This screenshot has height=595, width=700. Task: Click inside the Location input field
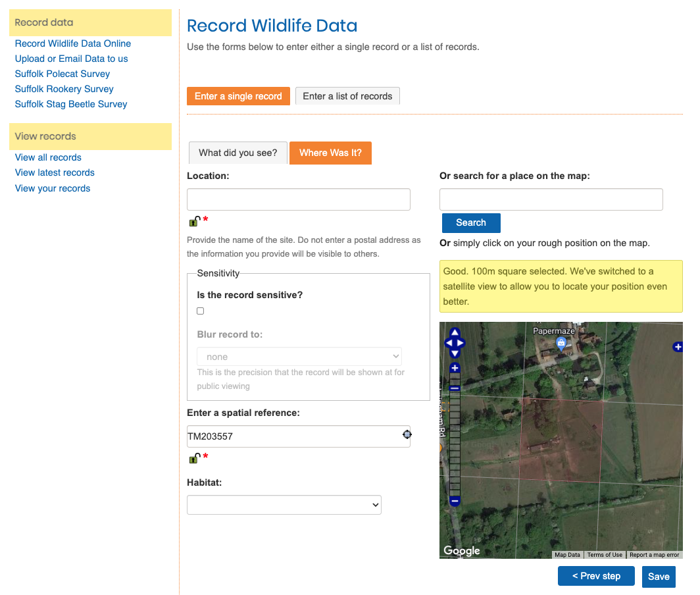click(298, 199)
